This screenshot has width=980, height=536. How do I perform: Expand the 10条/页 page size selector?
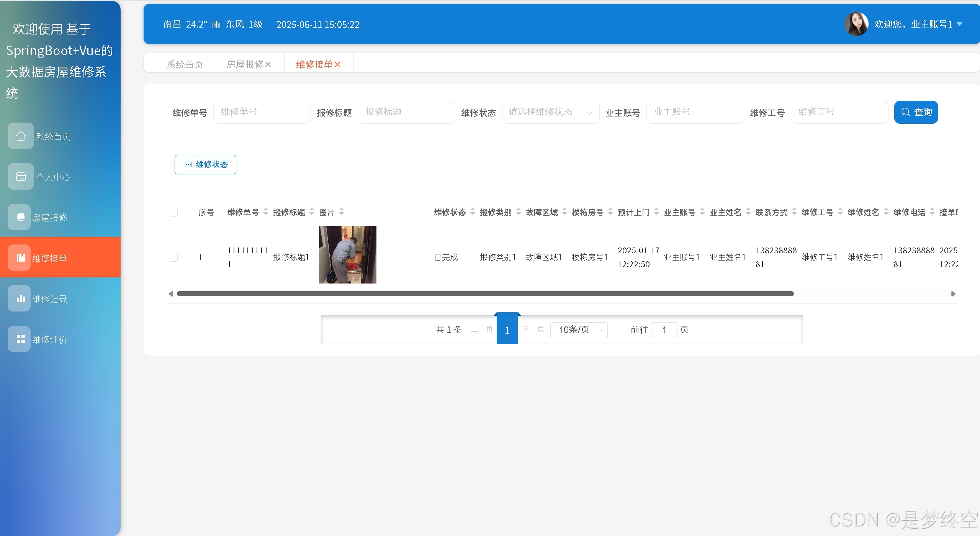[x=579, y=330]
